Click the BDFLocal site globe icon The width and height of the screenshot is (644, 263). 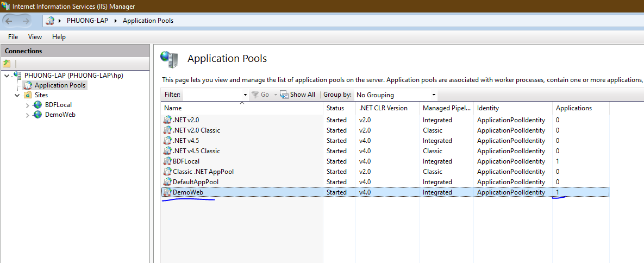coord(38,105)
